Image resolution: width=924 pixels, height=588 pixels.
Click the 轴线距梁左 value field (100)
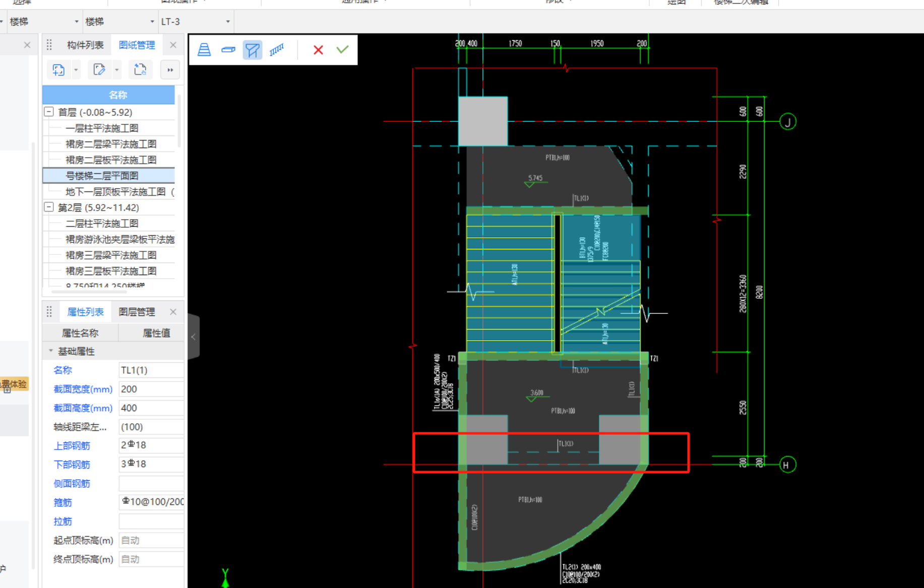pos(151,427)
